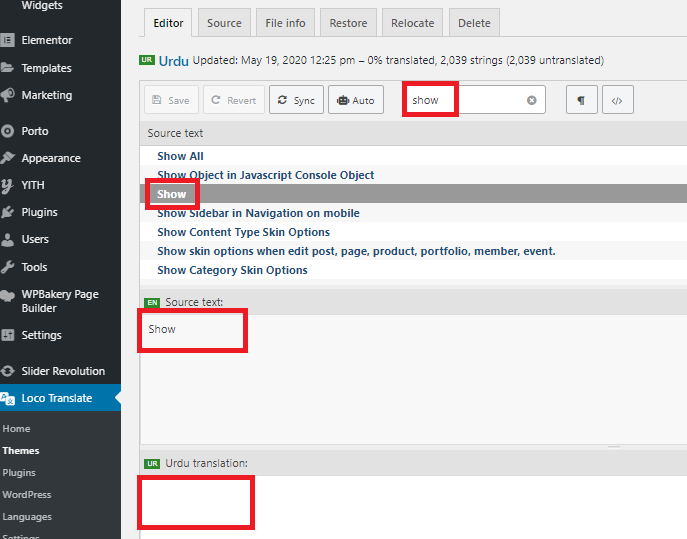687x539 pixels.
Task: Open Loco Translate Plugins submenu
Action: (19, 472)
